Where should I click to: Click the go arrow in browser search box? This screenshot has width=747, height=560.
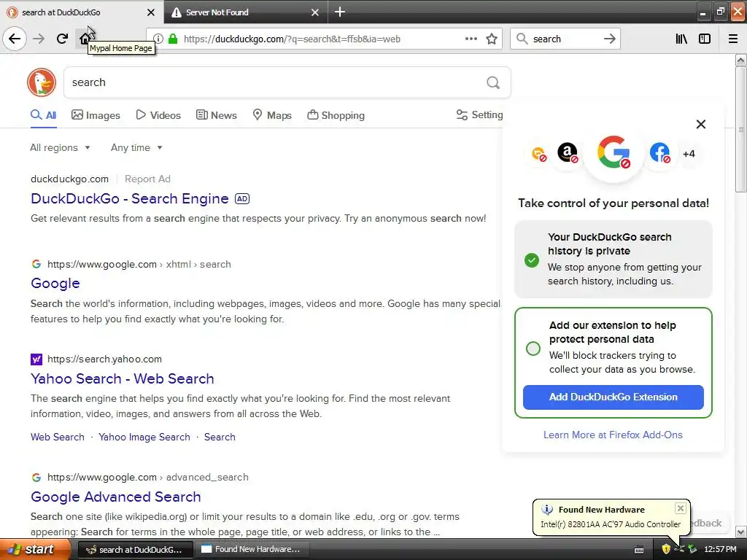coord(609,39)
